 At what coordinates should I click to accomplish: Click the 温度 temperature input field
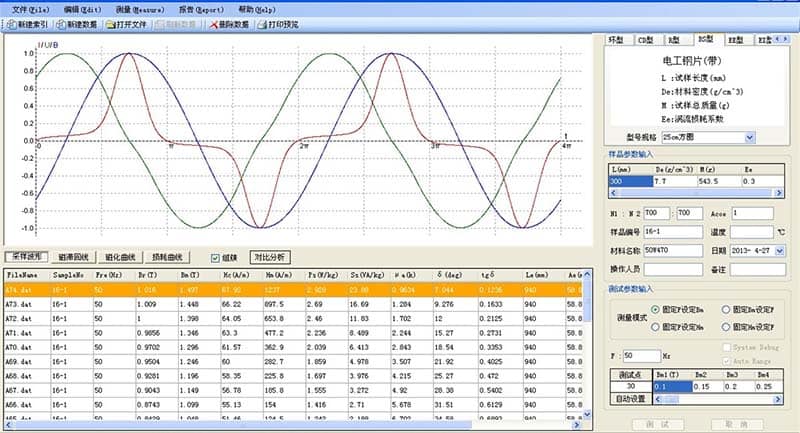tap(752, 232)
